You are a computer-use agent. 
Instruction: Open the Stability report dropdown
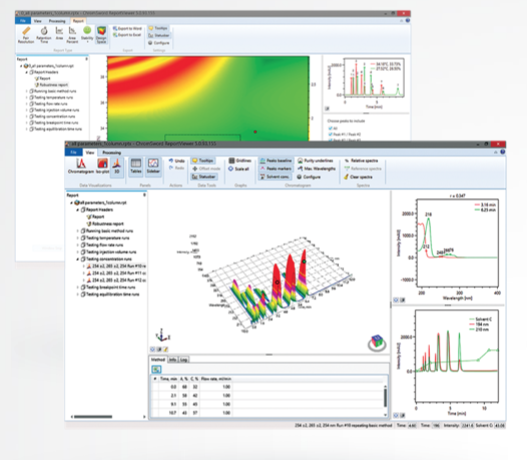[87, 35]
